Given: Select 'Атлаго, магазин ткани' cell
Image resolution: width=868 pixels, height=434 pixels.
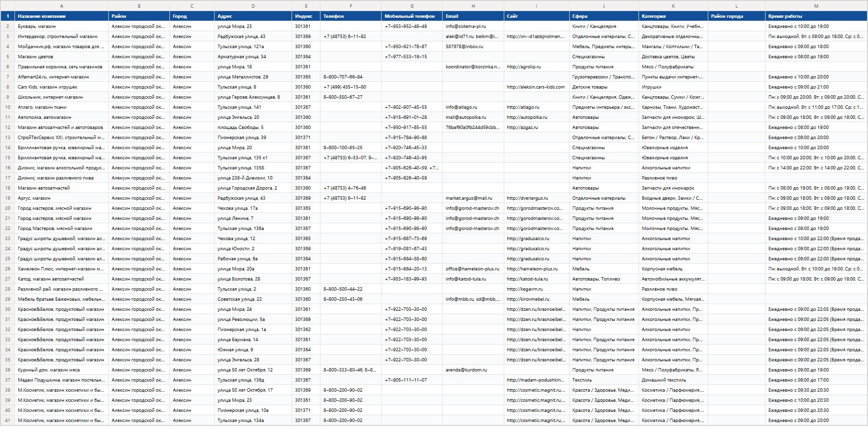Looking at the screenshot, I should click(x=62, y=107).
